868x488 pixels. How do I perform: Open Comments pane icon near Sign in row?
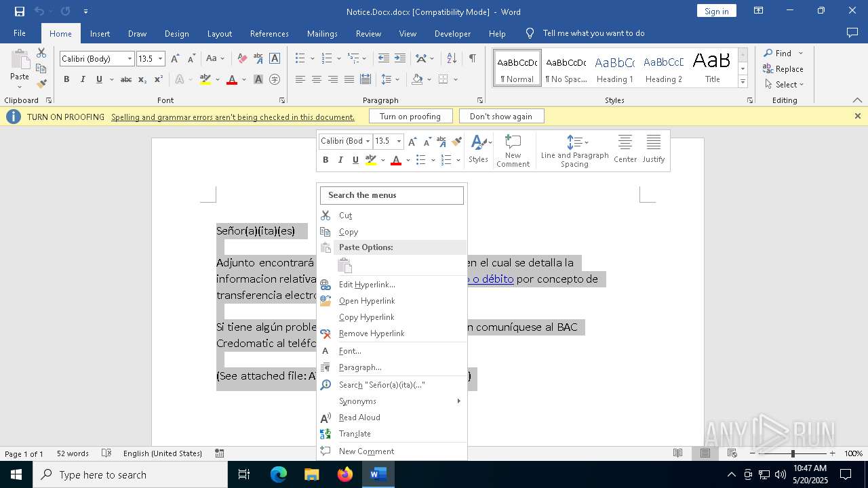[852, 33]
